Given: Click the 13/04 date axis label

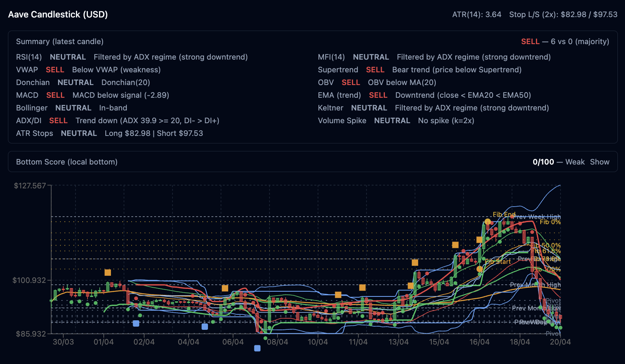Looking at the screenshot, I should point(398,342).
